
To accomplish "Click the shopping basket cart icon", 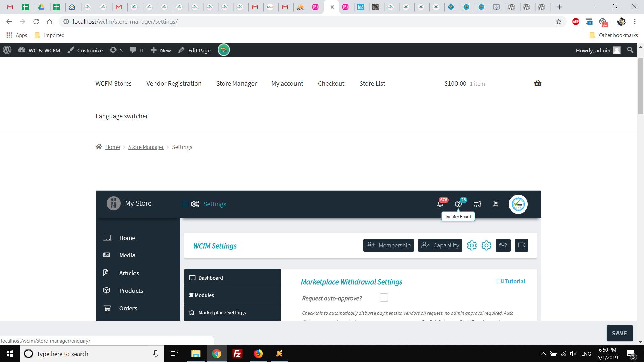I will click(538, 83).
